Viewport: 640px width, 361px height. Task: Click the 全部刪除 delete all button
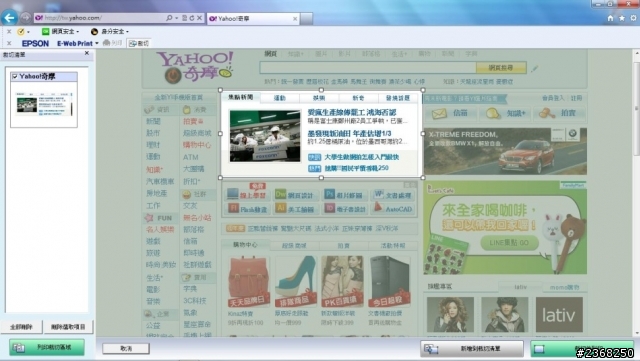(x=21, y=327)
